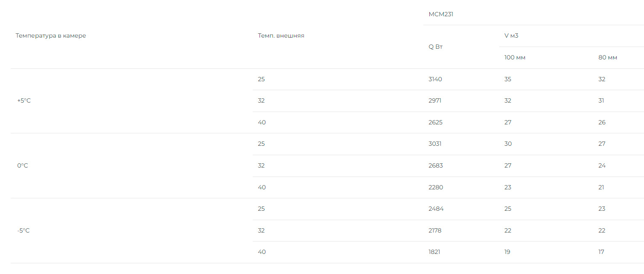Click the 'V м3' header cell
This screenshot has height=274, width=644.
511,35
